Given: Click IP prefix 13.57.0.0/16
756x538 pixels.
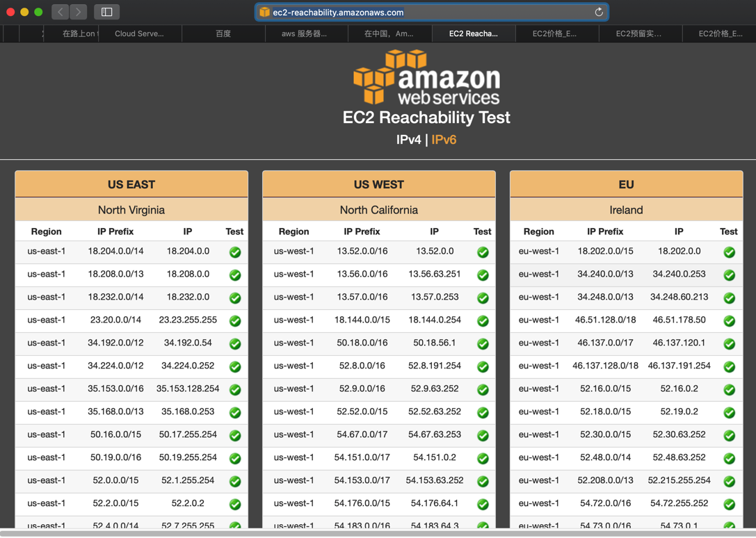Looking at the screenshot, I should [362, 297].
